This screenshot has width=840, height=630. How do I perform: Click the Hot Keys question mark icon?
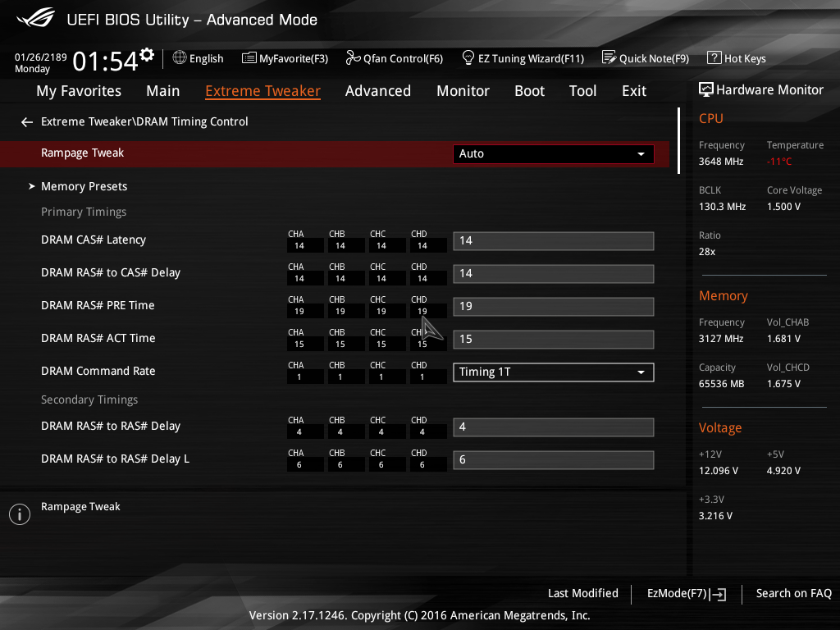pos(714,57)
